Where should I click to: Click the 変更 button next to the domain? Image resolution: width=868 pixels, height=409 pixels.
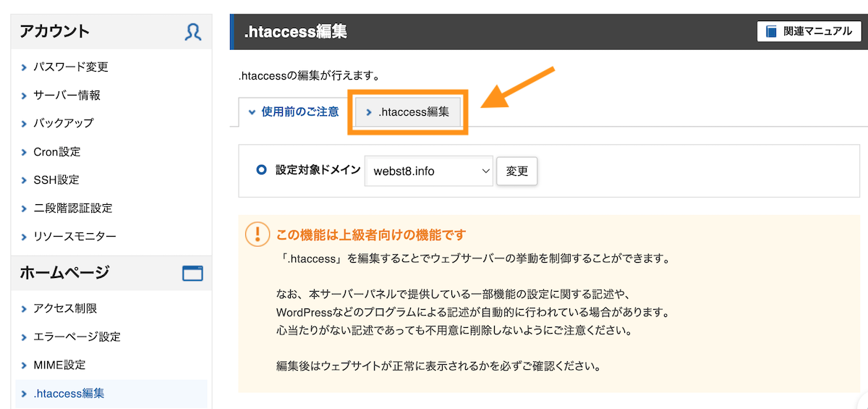[x=516, y=172]
